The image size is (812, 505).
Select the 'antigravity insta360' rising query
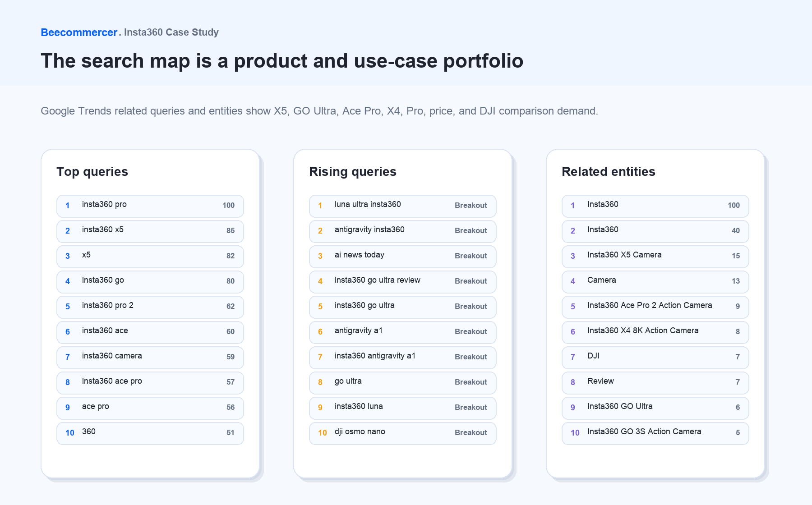[403, 231]
